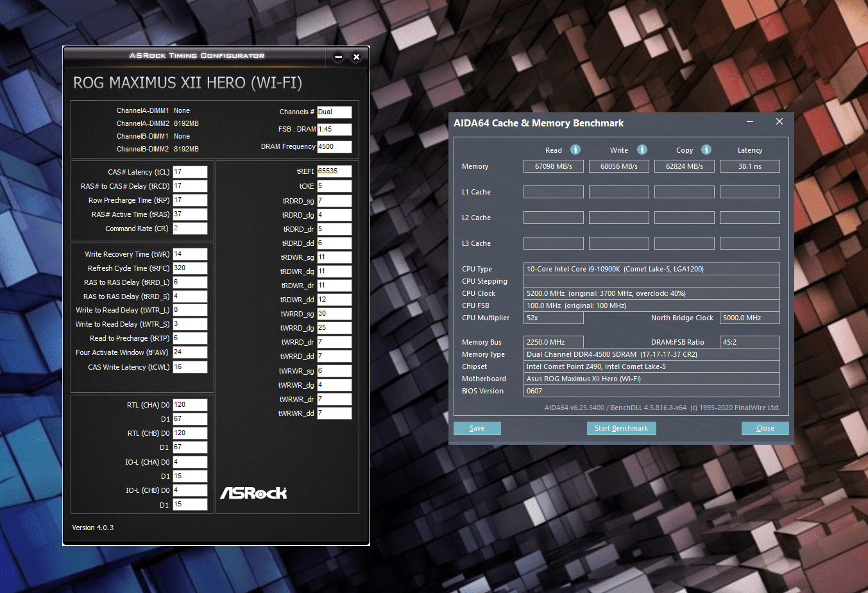
Task: Click the Memory Copy result 62824 MB/s
Action: 685,166
